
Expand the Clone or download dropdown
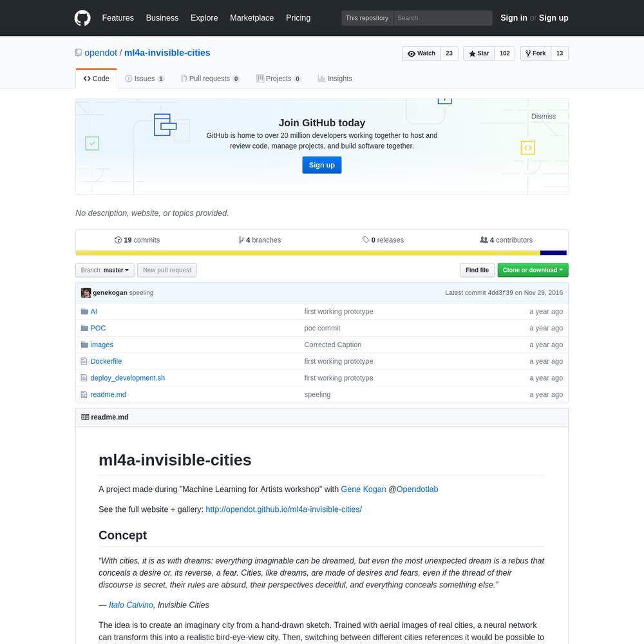[x=533, y=270]
